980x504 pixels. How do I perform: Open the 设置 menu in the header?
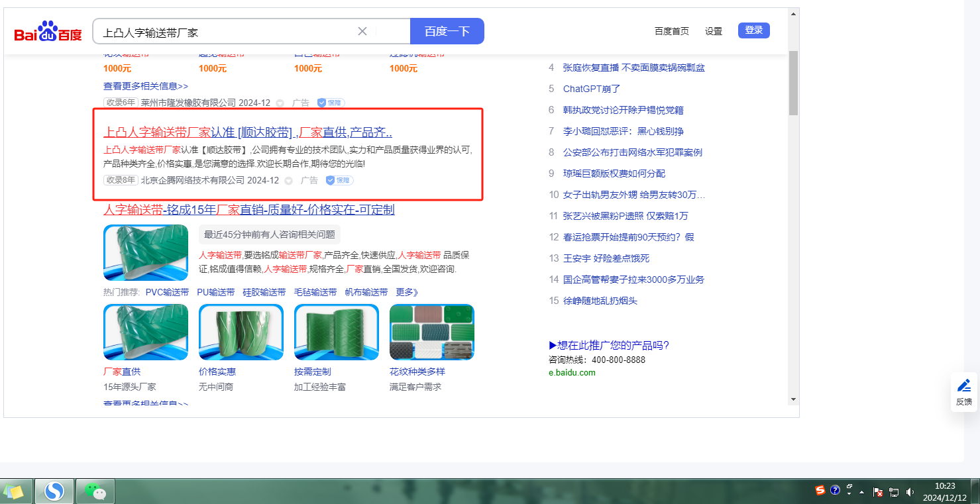(714, 31)
